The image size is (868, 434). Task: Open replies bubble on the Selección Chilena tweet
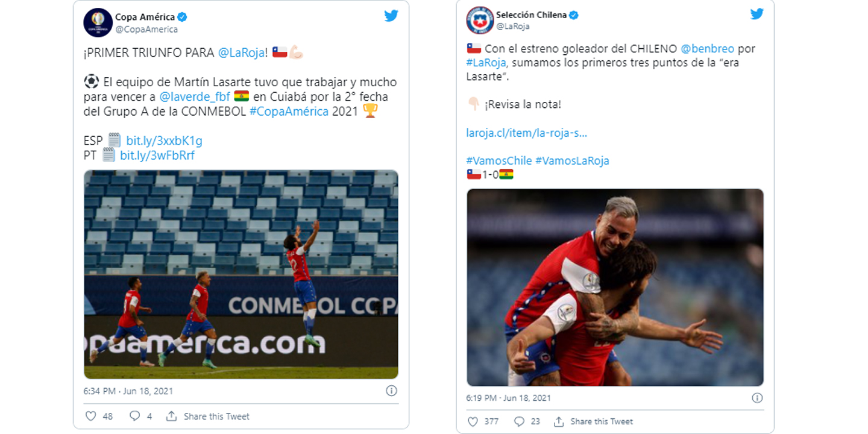[518, 421]
